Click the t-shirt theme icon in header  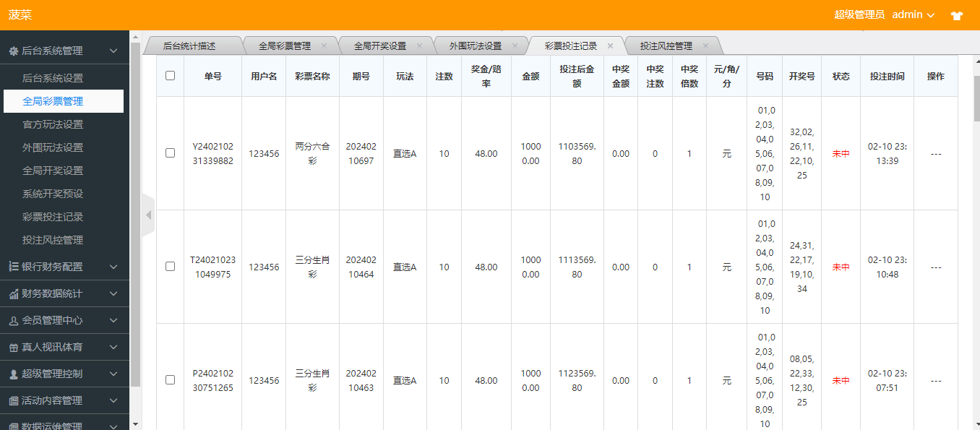[957, 15]
